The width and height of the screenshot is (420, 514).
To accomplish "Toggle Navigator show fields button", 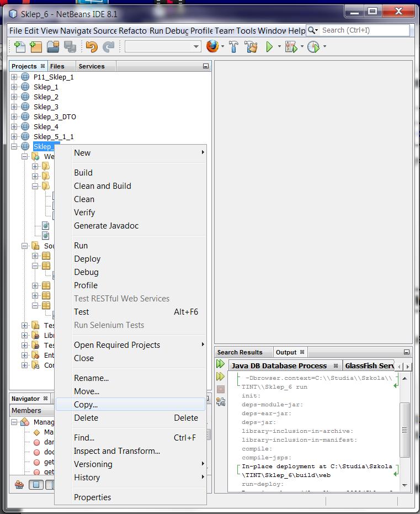I will pos(36,485).
